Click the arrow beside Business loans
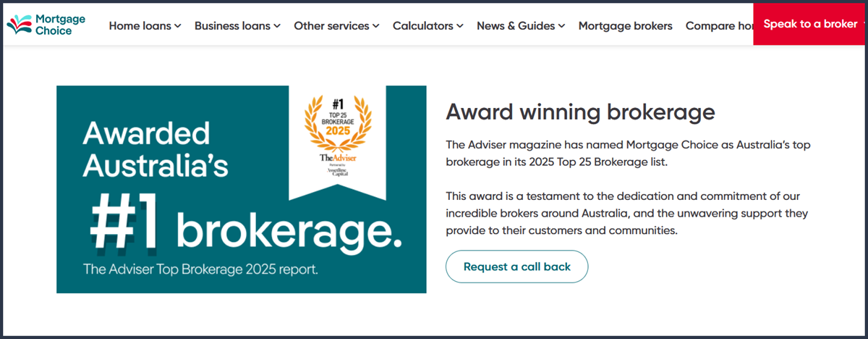The height and width of the screenshot is (339, 868). coord(277,26)
